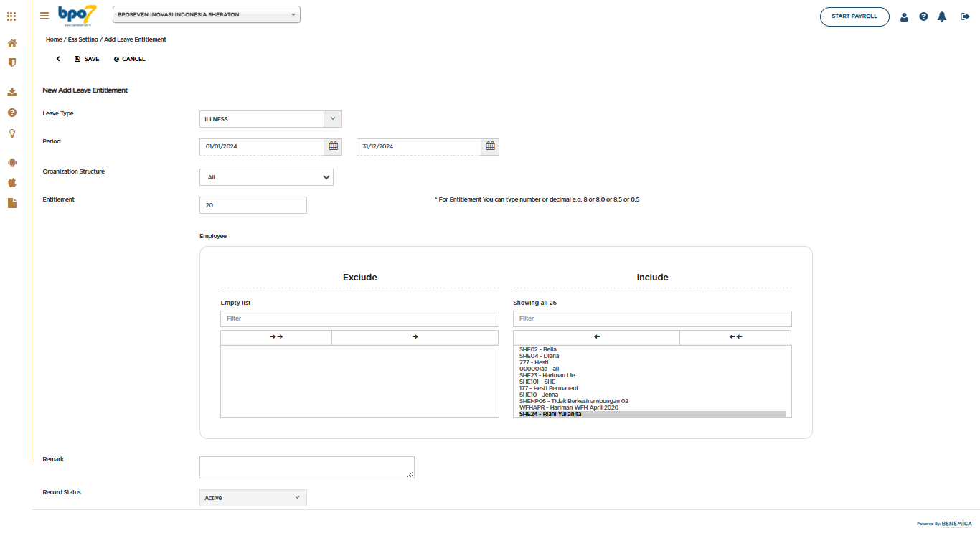This screenshot has width=980, height=538.
Task: Click the bpo7 logo
Action: pyautogui.click(x=77, y=15)
